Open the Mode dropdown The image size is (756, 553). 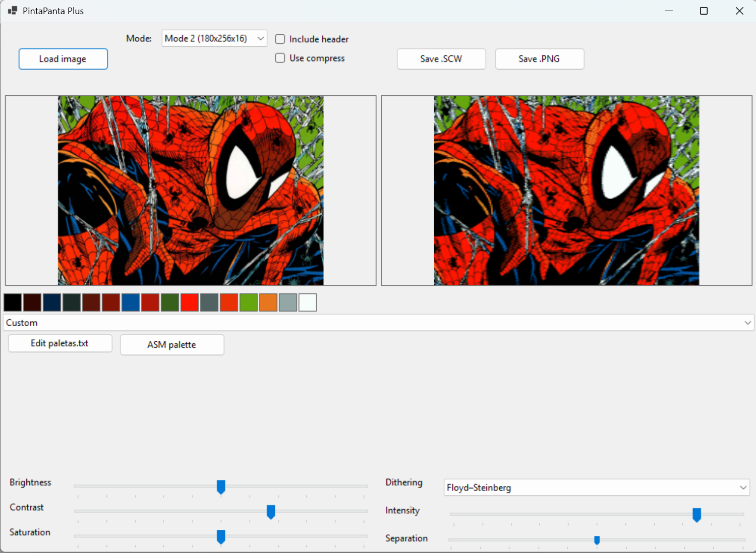click(214, 38)
